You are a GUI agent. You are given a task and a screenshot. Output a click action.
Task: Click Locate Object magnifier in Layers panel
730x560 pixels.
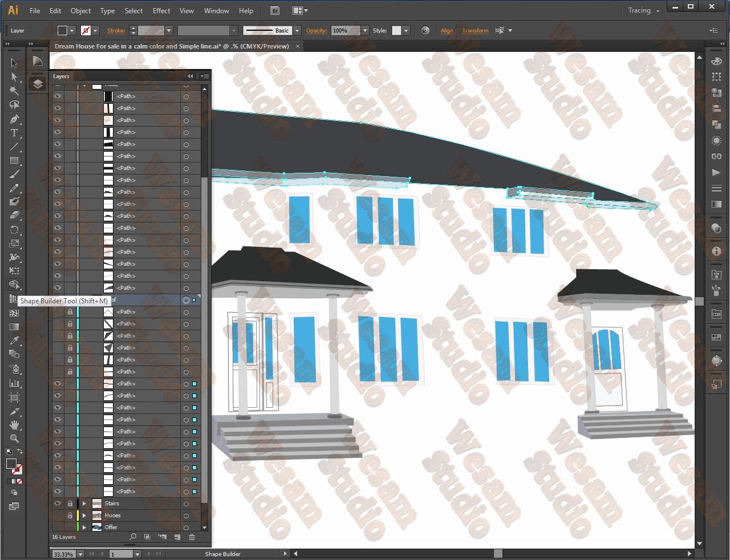[133, 537]
